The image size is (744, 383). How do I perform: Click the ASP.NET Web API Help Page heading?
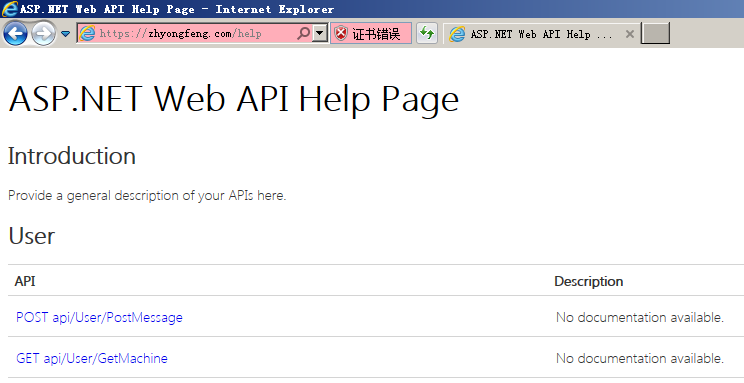click(233, 100)
